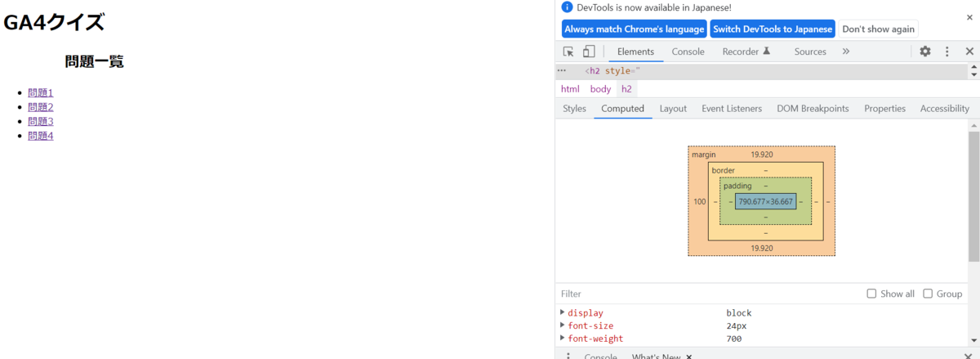
Task: Enable the Show all checkbox
Action: coord(871,294)
